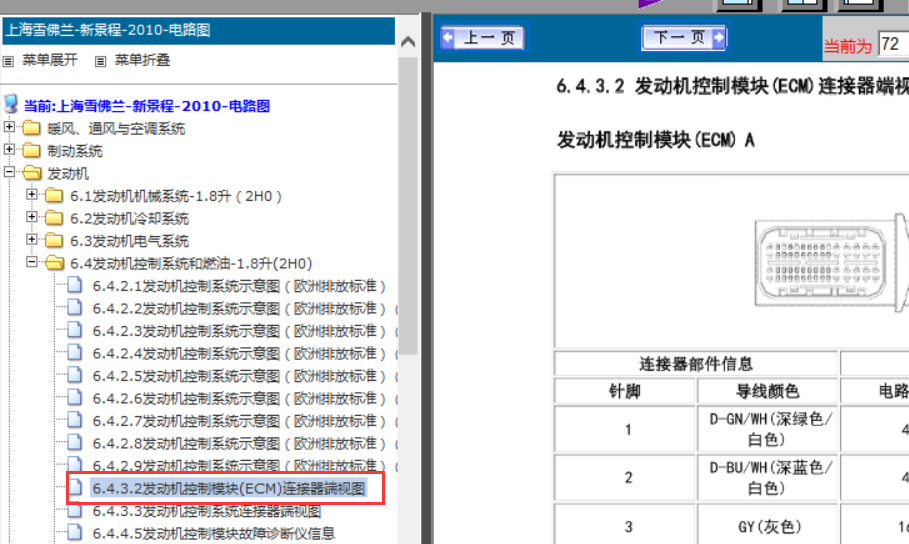Collapse all menus via 菜单折叠
909x544 pixels.
[x=142, y=60]
